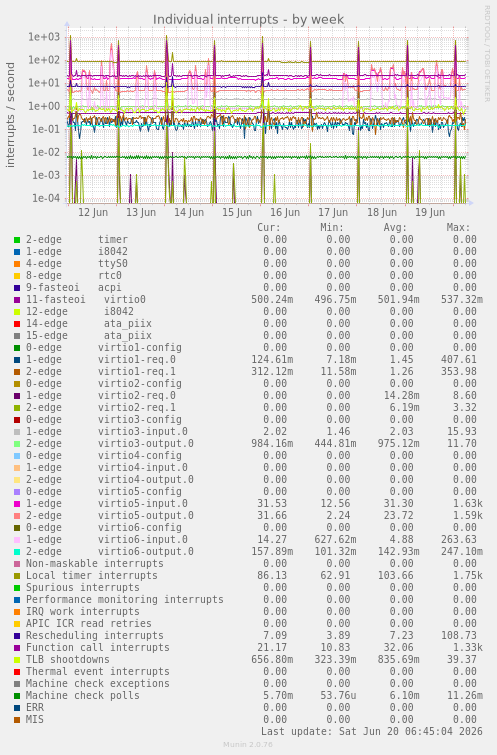
Task: Click the '9-fasteoi acpi' legend entry
Action: (74, 287)
